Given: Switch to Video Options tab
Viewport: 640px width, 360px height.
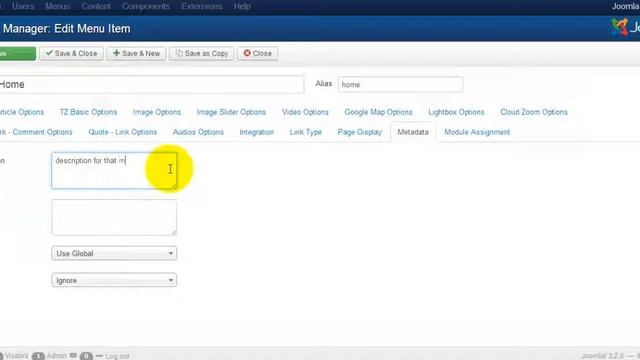Looking at the screenshot, I should (305, 112).
